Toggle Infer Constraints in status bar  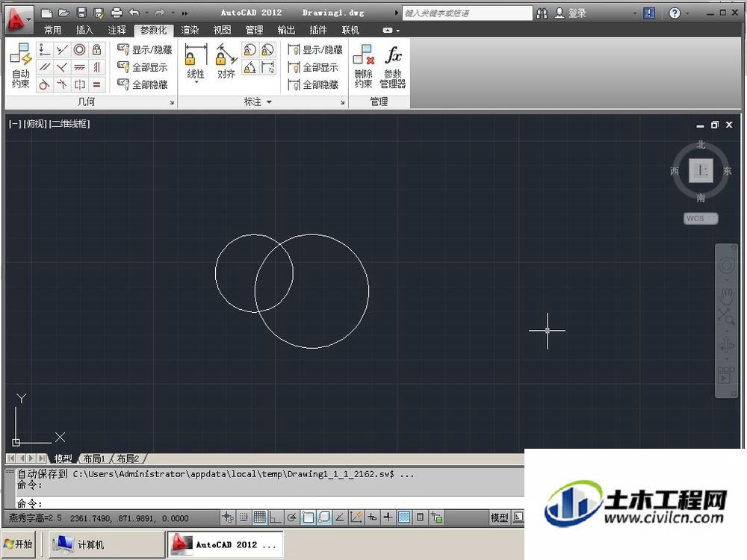228,517
